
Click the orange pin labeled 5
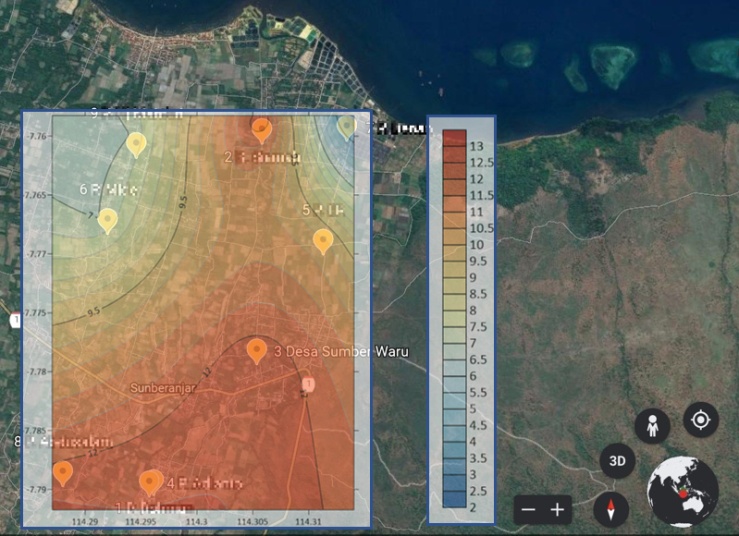(323, 240)
